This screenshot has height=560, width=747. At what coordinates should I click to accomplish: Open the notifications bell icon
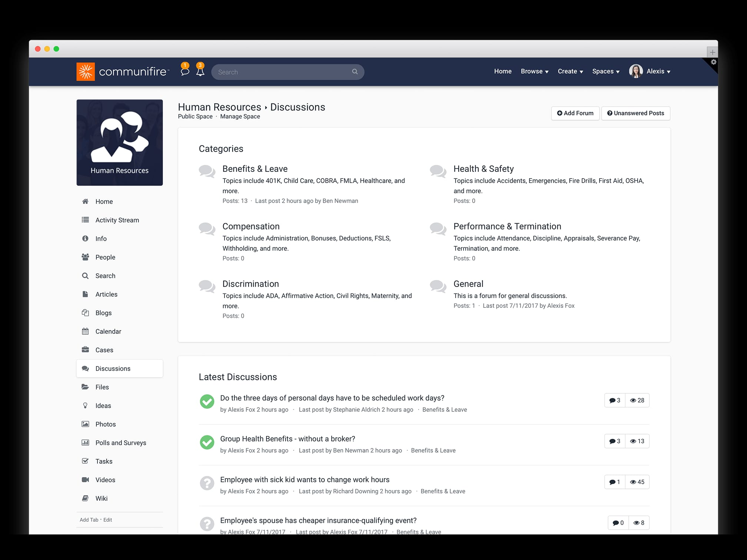click(200, 71)
